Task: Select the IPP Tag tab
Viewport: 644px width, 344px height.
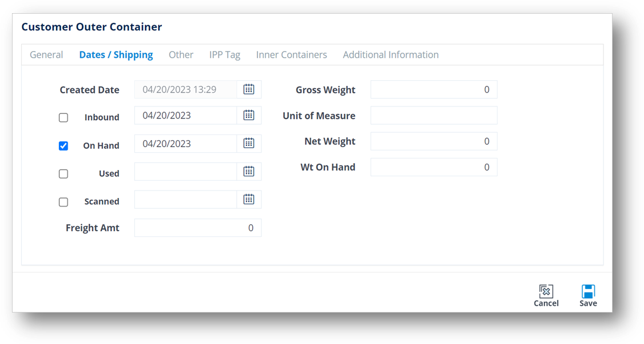Action: pyautogui.click(x=225, y=54)
